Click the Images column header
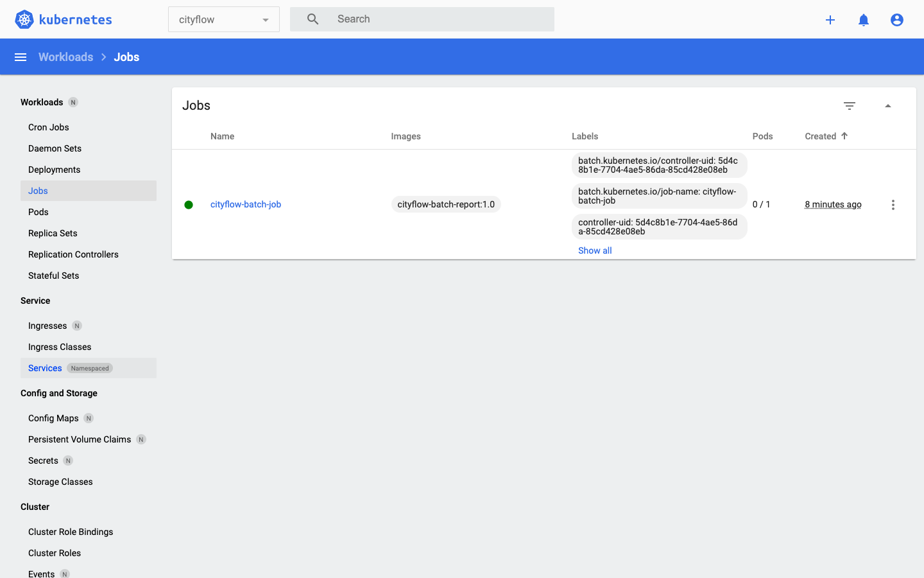The image size is (924, 578). 406,136
